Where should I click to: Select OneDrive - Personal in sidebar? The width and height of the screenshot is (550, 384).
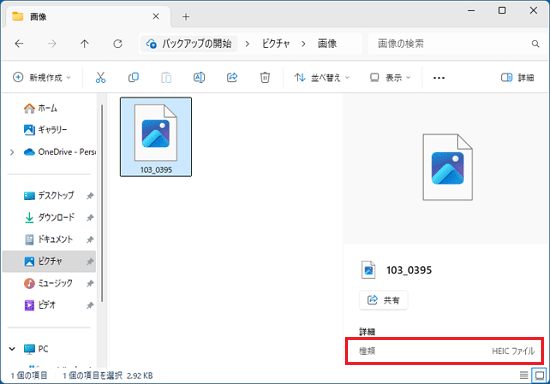pos(60,152)
